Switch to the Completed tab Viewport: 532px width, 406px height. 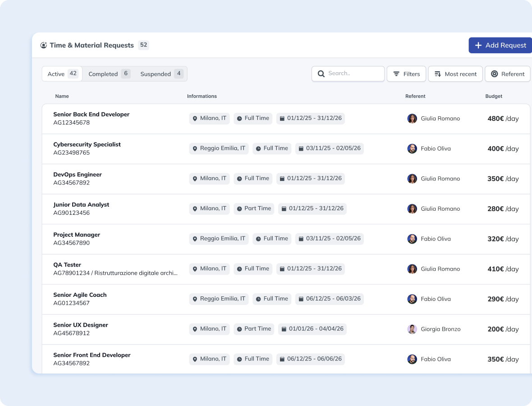click(x=109, y=74)
